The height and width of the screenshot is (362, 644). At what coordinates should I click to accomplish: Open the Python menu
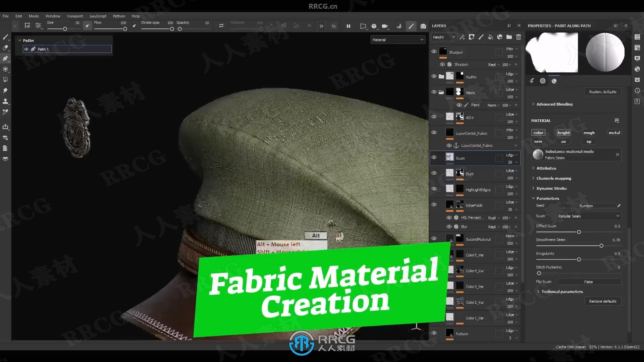click(x=119, y=16)
